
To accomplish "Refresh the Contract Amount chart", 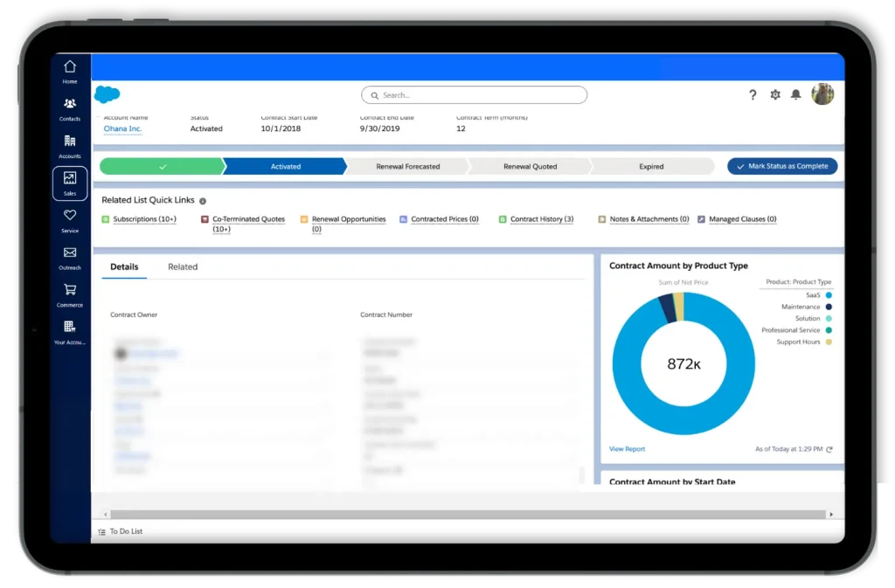I will [x=829, y=449].
